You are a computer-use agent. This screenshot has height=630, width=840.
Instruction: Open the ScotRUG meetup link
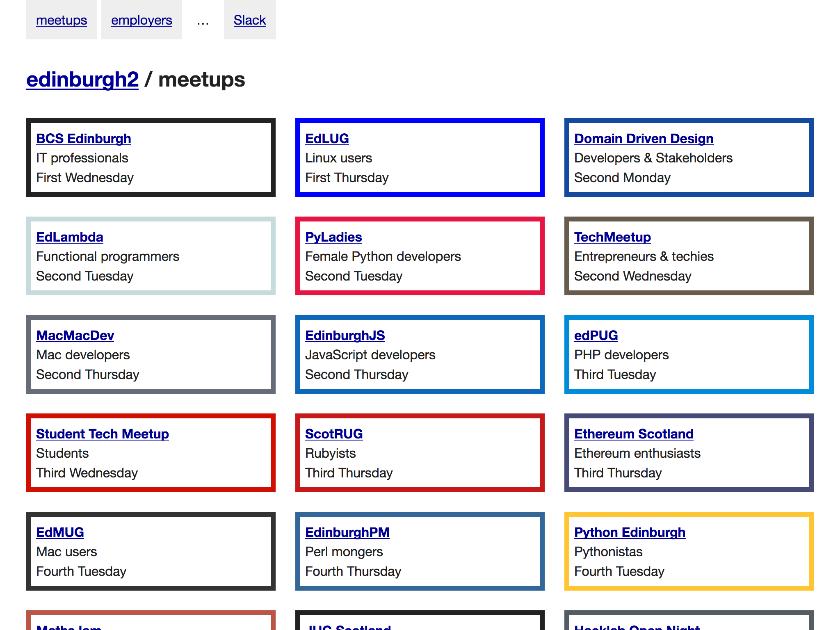(x=334, y=434)
